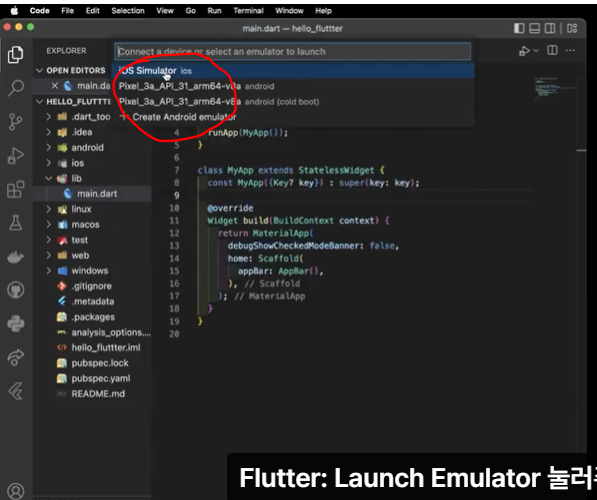
Task: Click the Split Editor icon
Action: 552,50
